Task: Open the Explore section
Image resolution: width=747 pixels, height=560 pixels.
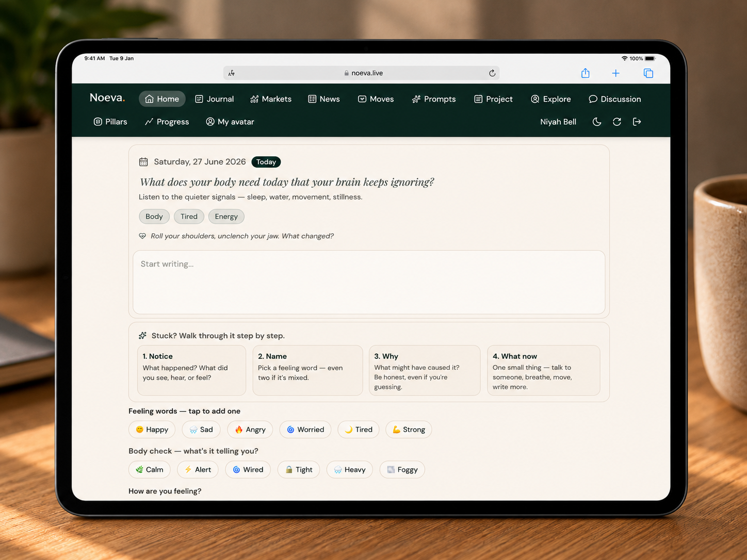Action: [x=551, y=99]
